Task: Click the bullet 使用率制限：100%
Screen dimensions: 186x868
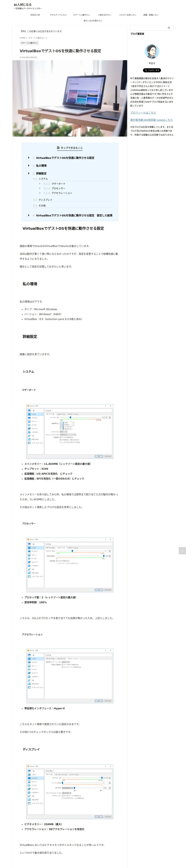Action: coord(35,602)
